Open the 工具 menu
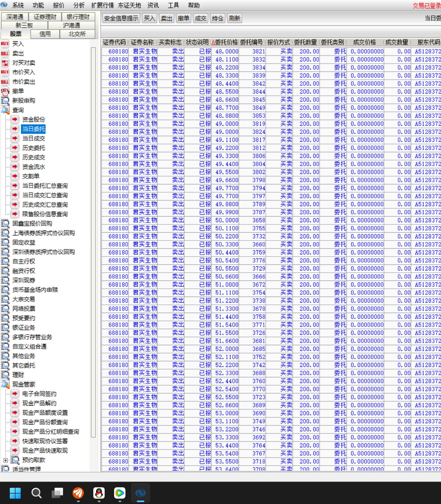The height and width of the screenshot is (504, 441). tap(173, 5)
